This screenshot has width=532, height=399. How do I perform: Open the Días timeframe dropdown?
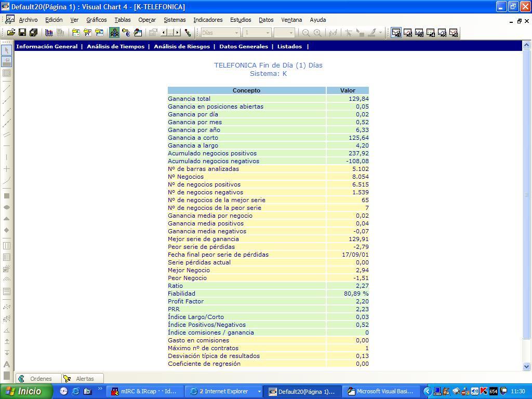tap(236, 33)
